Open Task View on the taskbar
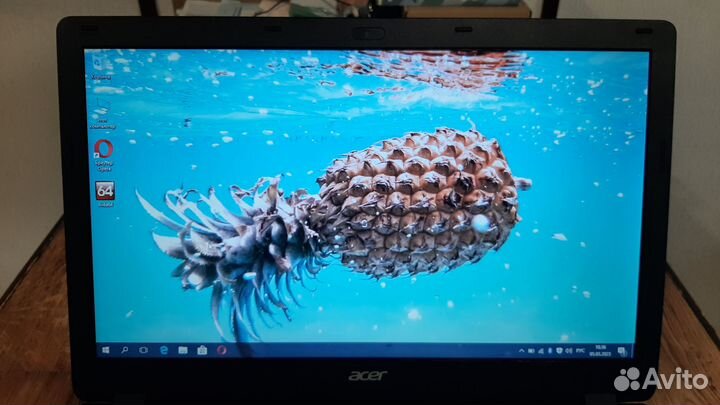 click(143, 350)
